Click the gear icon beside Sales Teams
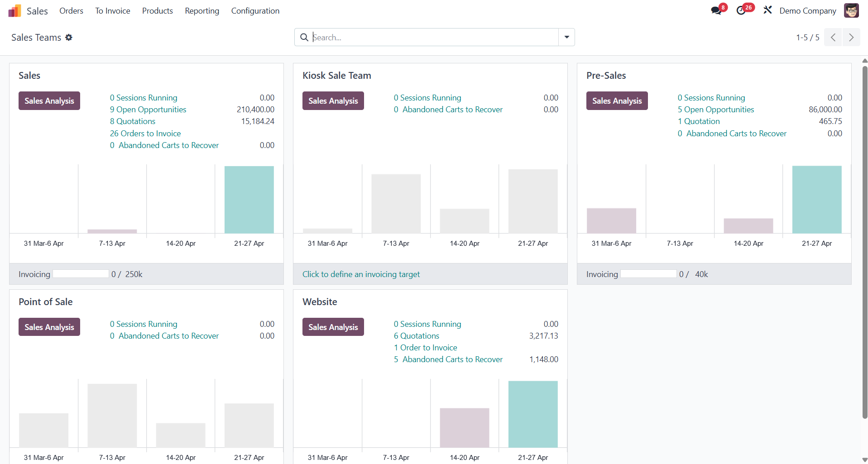Screen dimensions: 868x464 pyautogui.click(x=69, y=37)
